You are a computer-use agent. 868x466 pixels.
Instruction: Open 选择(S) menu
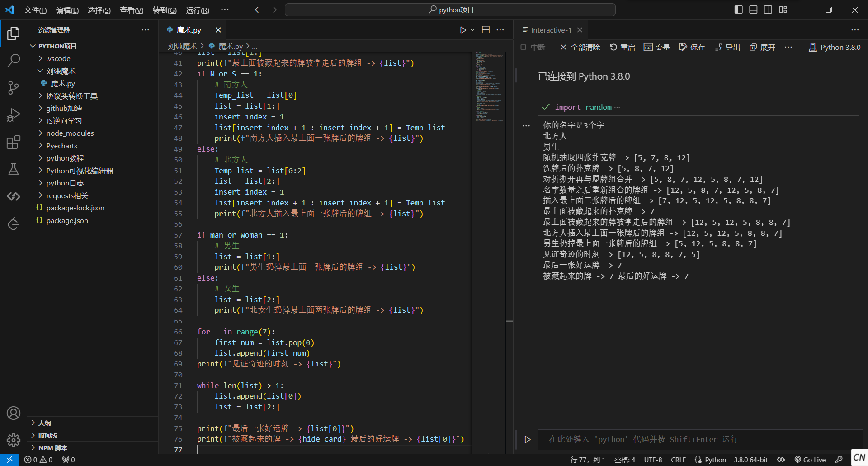(99, 10)
